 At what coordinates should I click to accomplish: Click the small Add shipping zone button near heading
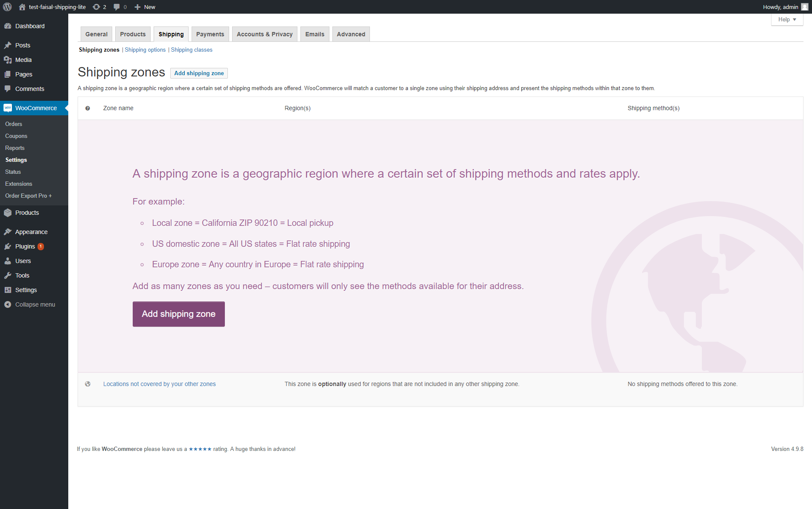199,73
